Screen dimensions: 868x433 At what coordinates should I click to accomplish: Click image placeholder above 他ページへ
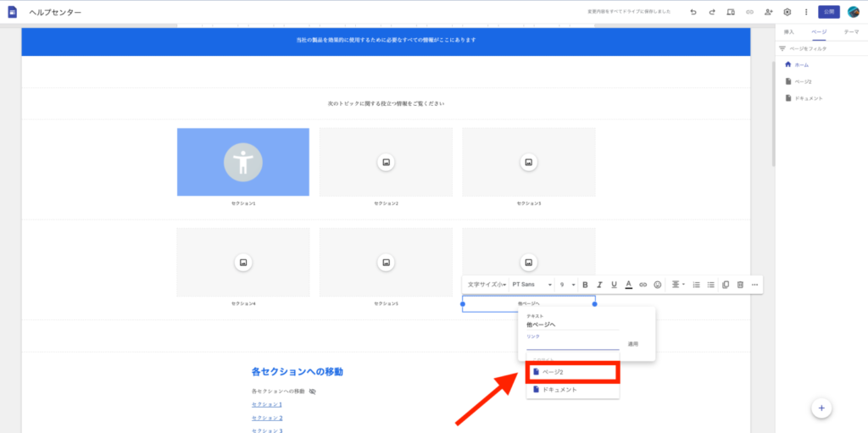(x=529, y=262)
